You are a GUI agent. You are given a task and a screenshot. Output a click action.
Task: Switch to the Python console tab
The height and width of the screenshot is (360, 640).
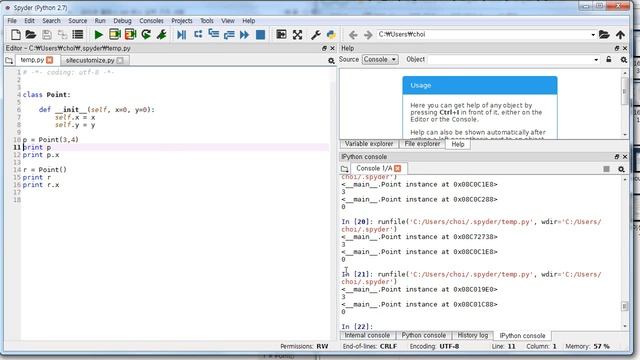[424, 335]
